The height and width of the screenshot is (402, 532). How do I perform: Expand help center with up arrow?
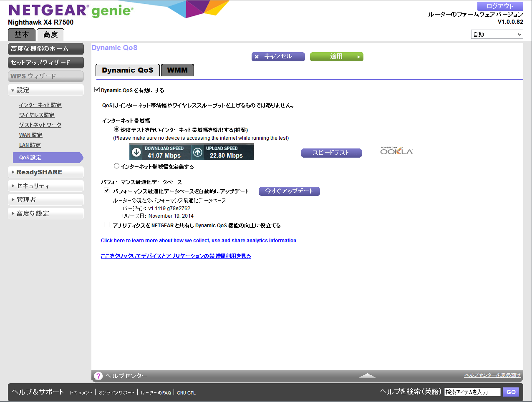click(x=367, y=376)
